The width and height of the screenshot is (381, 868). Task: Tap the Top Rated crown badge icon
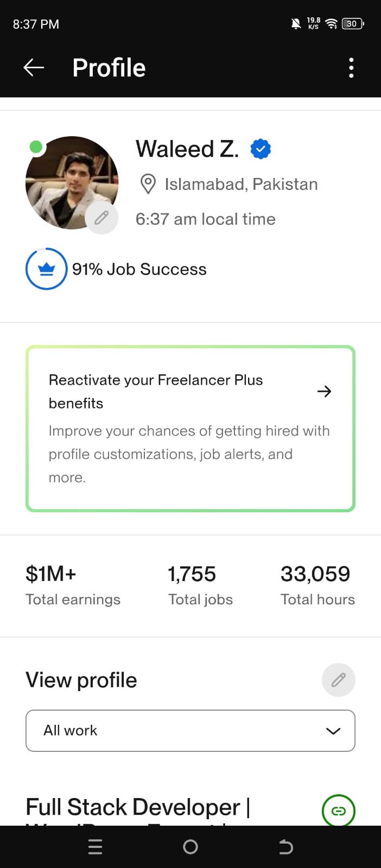tap(46, 269)
